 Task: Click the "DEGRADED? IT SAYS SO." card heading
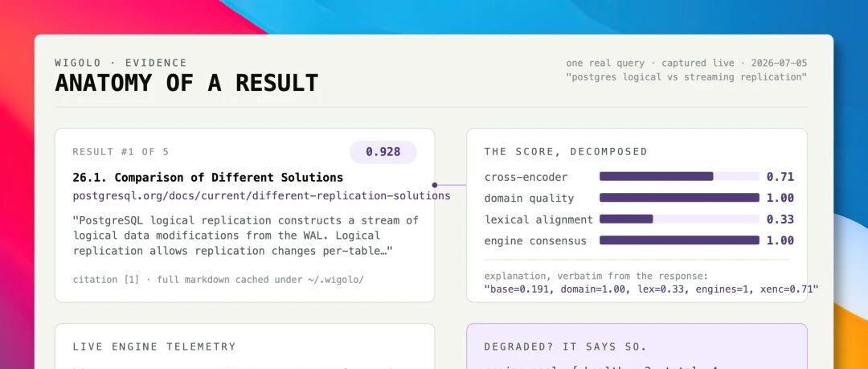[x=566, y=346]
